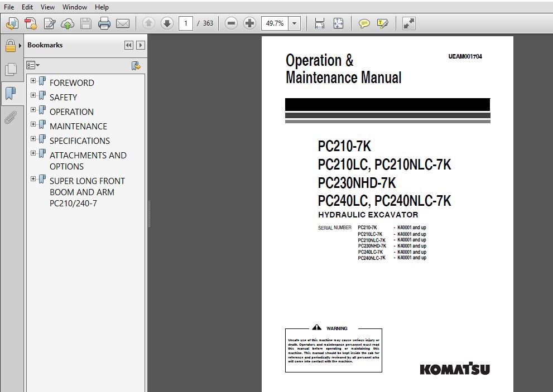This screenshot has width=553, height=392.
Task: Jump to MAINTENANCE bookmark
Action: point(78,126)
